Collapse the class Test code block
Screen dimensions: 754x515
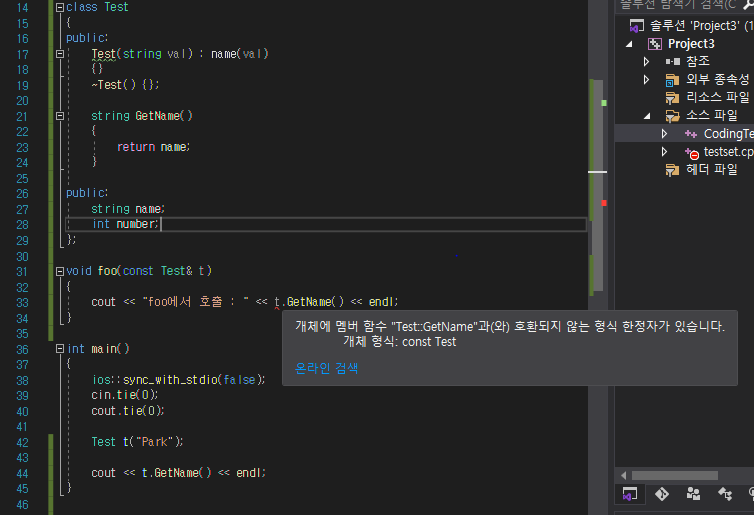(x=60, y=7)
